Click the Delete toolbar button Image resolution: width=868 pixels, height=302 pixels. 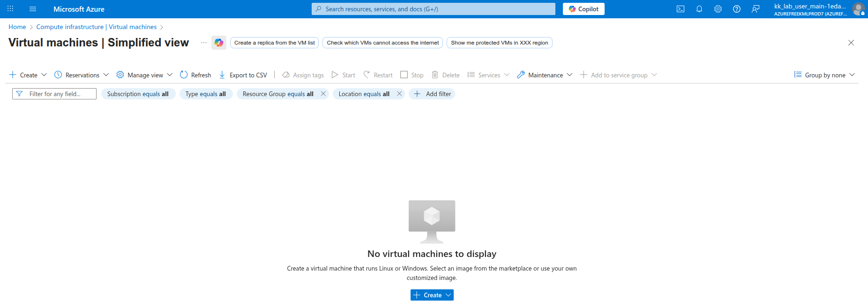[x=446, y=75]
